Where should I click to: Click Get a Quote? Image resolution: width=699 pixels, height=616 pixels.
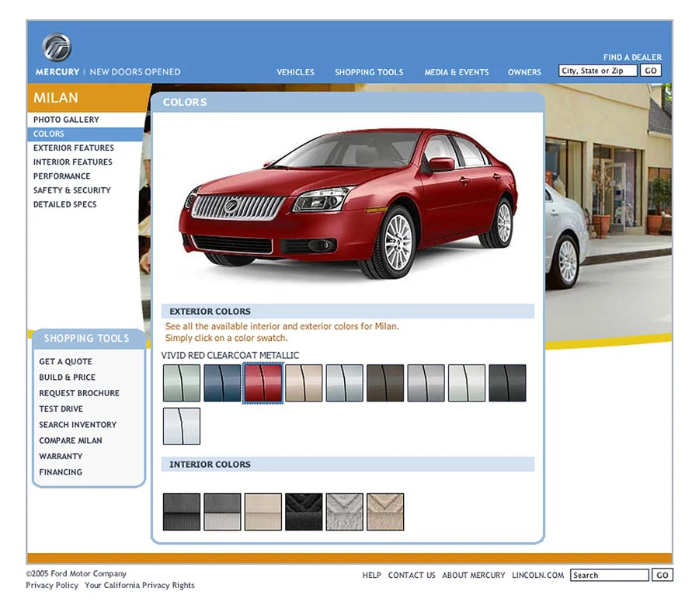click(65, 361)
